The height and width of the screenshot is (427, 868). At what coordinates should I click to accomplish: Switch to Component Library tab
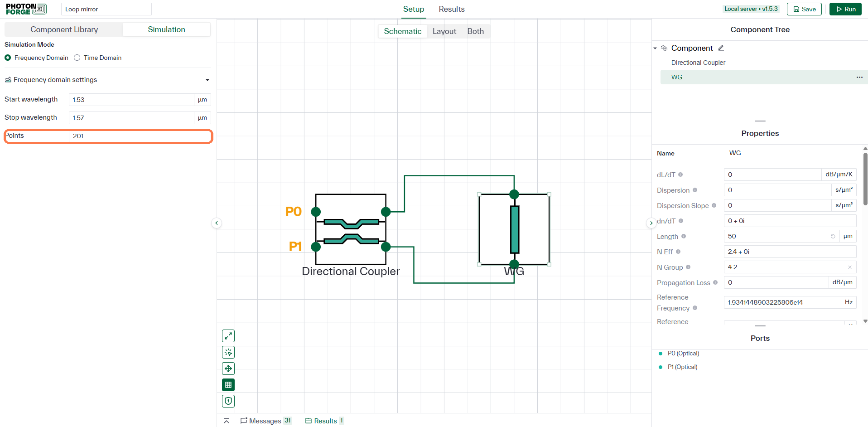click(x=64, y=29)
